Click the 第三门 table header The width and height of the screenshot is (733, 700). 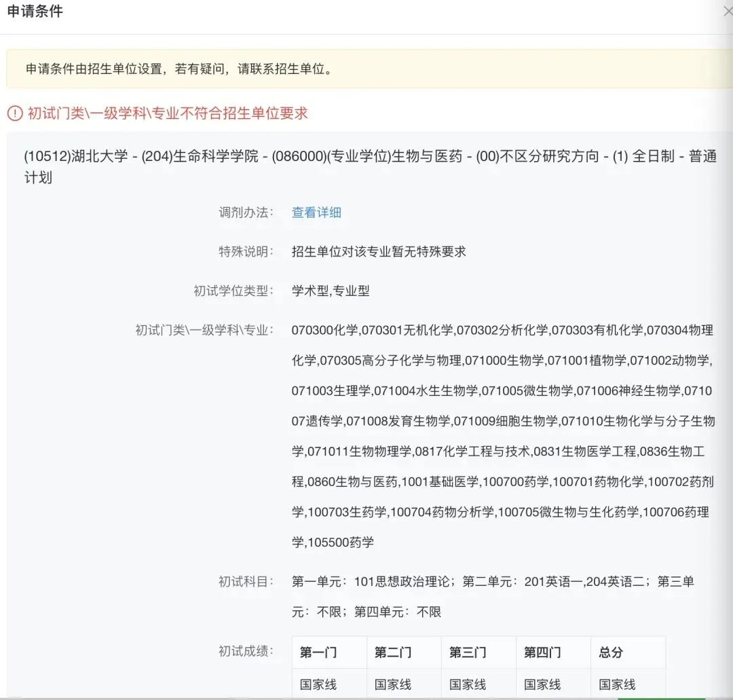click(x=479, y=652)
